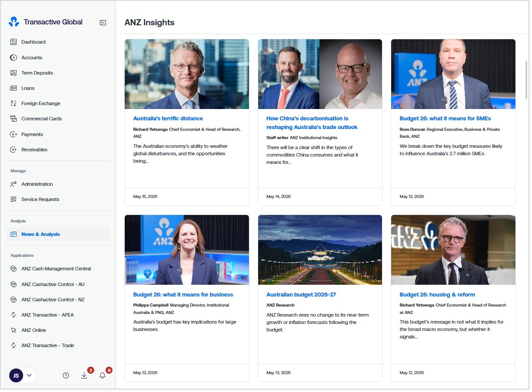This screenshot has height=392, width=532.
Task: Open 'Budget 26: what it means for SMEs'
Action: pyautogui.click(x=445, y=119)
